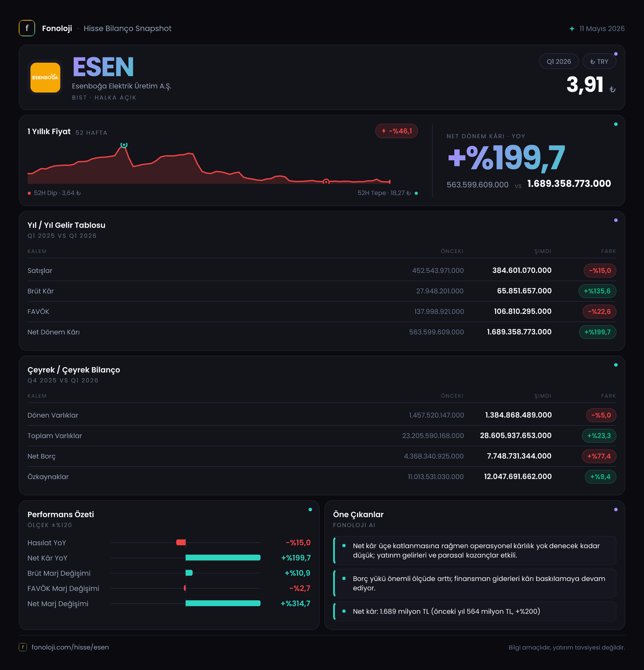Open the fonoloji.com/hisse/esen footer link
This screenshot has height=670, width=644.
coord(70,647)
